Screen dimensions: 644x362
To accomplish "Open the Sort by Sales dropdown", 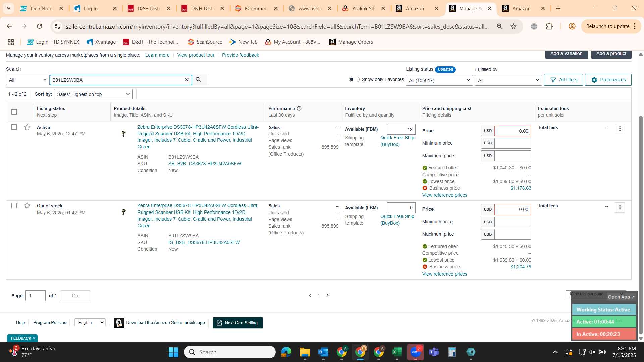I will (x=93, y=94).
